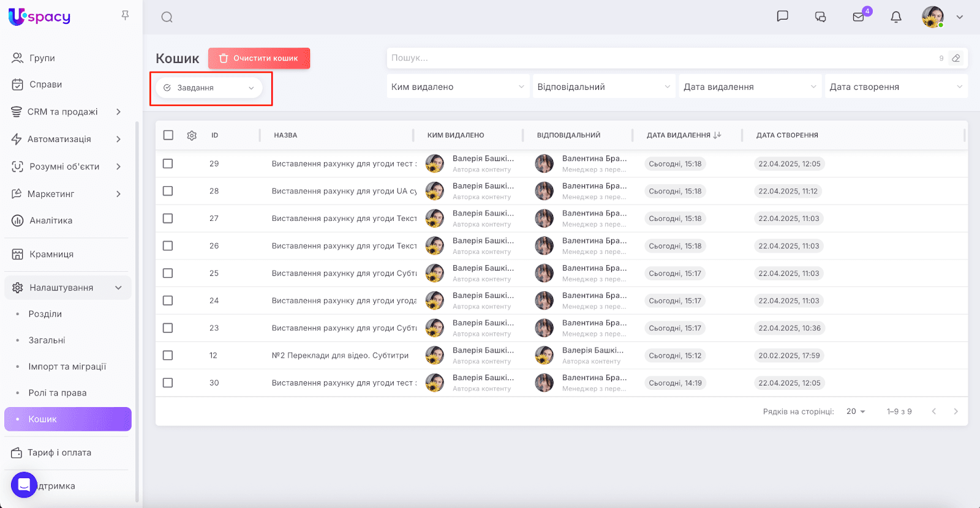Expand the Ким видалено filter

click(x=458, y=87)
